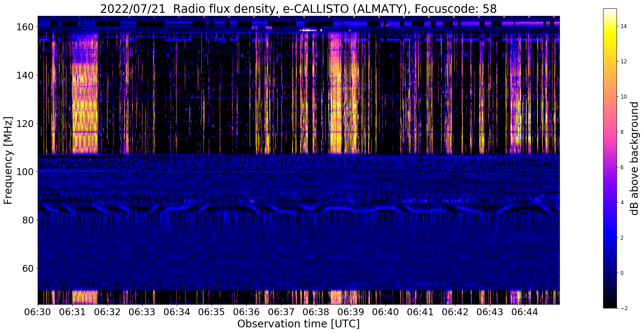This screenshot has width=644, height=333.
Task: Click the 'Observation time [UTC]' x-axis label
Action: pyautogui.click(x=298, y=324)
